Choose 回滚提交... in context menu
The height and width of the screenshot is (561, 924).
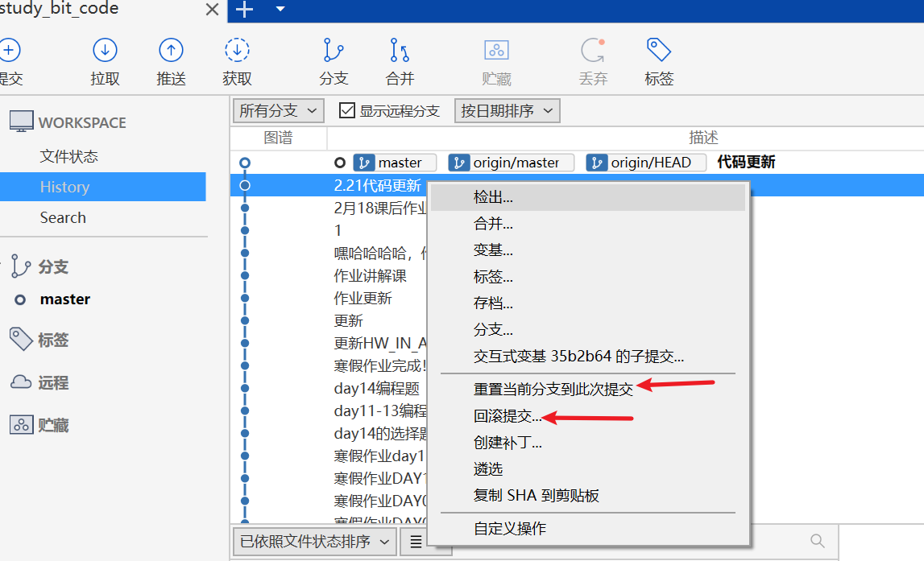click(x=588, y=416)
